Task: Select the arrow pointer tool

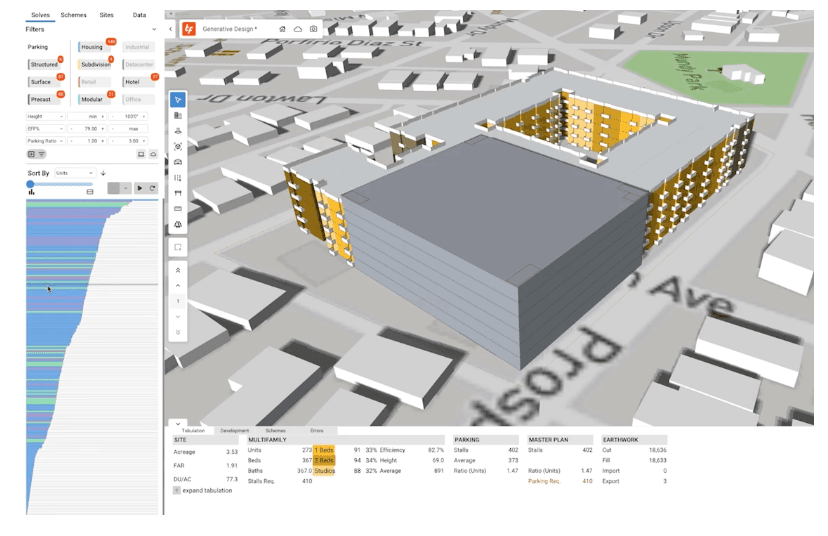Action: [x=178, y=100]
